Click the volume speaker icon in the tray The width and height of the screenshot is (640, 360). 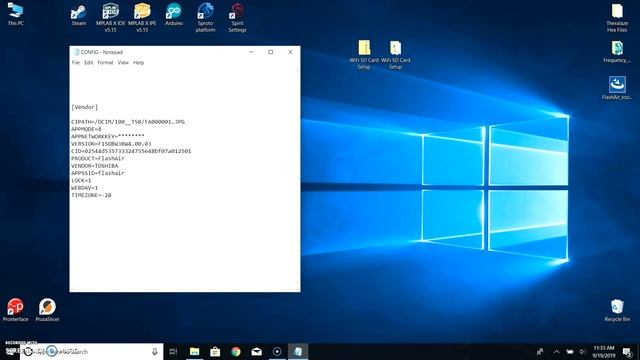pos(583,351)
